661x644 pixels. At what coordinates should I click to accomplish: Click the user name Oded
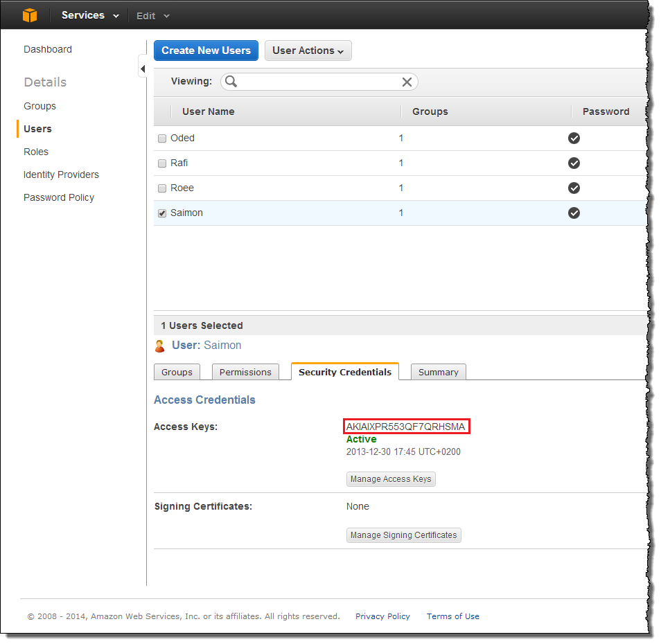tap(182, 138)
